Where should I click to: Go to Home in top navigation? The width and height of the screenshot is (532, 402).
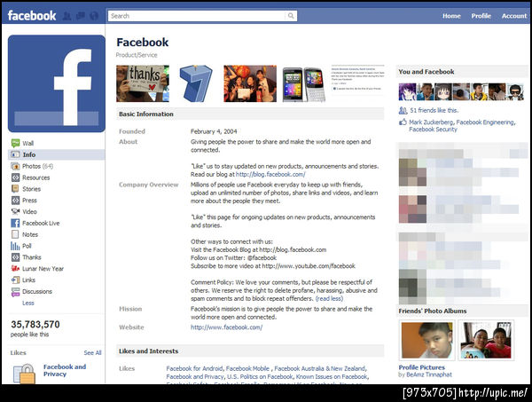pyautogui.click(x=451, y=16)
